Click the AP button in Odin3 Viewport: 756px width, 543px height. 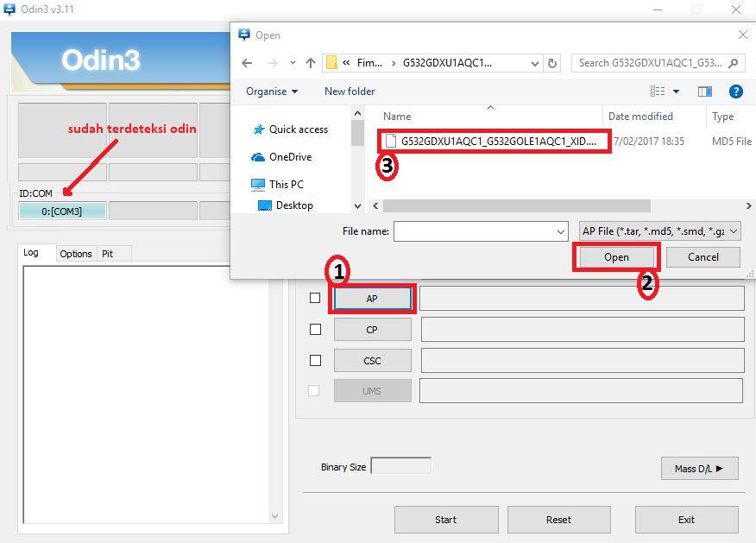coord(372,299)
